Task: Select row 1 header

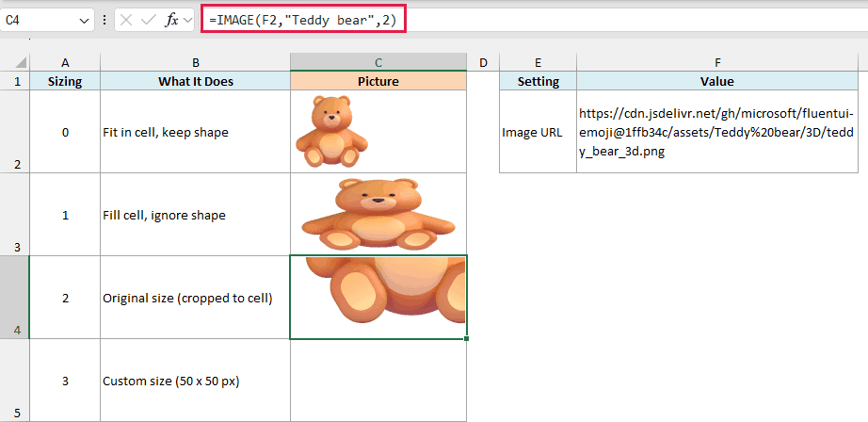Action: (15, 81)
